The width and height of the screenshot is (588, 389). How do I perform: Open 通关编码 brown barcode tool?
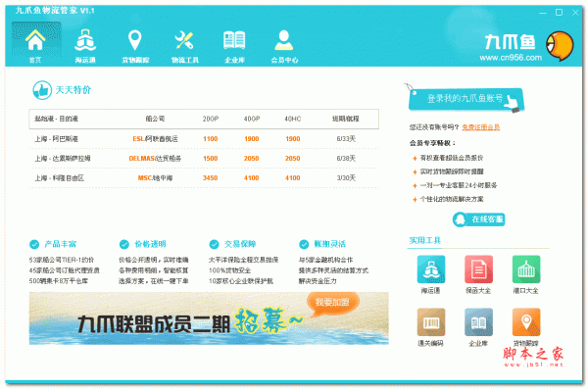(x=431, y=321)
